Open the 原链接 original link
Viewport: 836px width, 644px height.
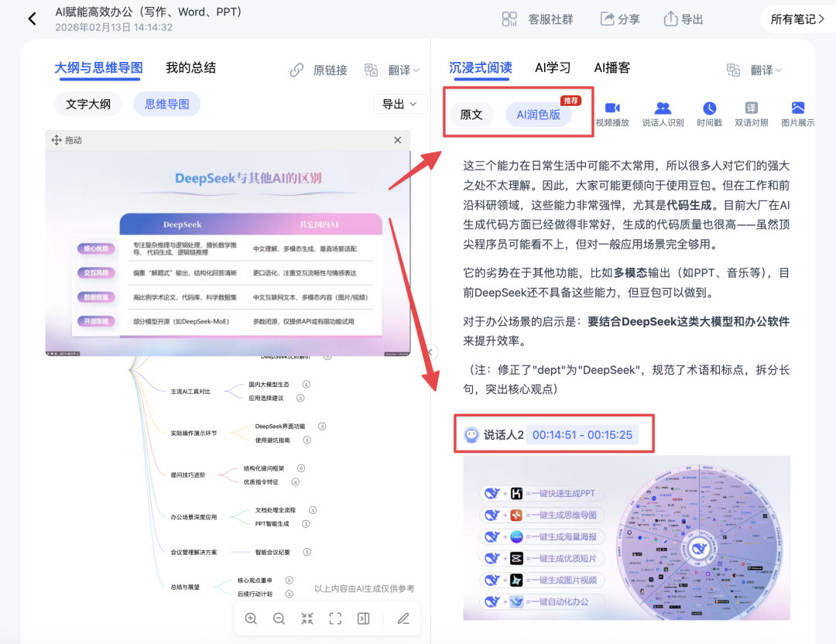[x=318, y=70]
